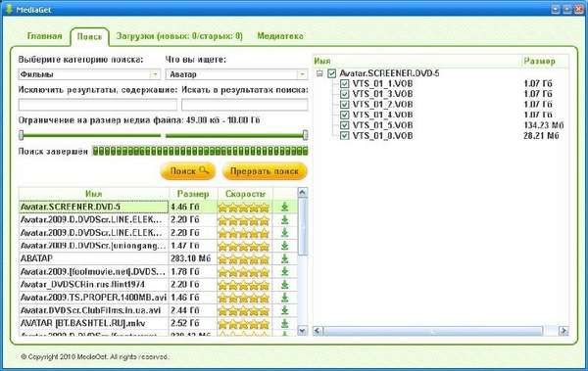Click file panel horizontal scroll right arrow
The height and width of the screenshot is (371, 588).
pos(563,331)
